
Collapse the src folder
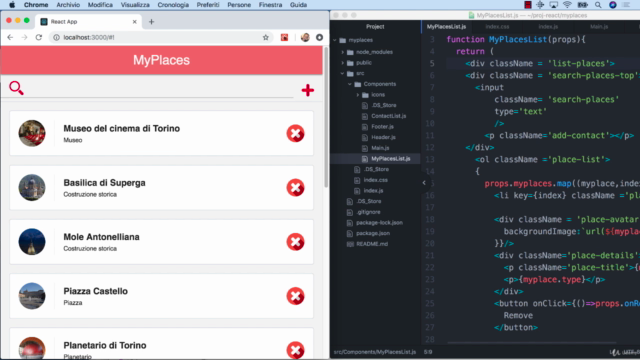(x=342, y=73)
